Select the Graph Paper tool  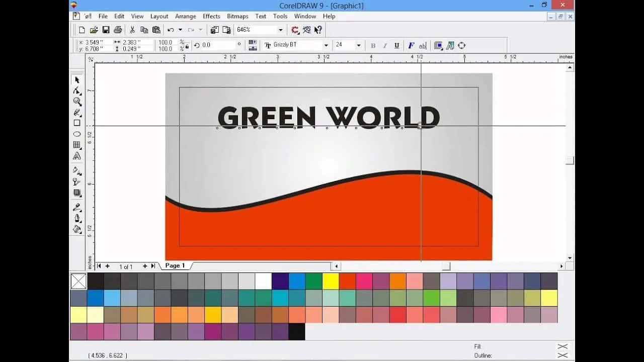[x=77, y=145]
